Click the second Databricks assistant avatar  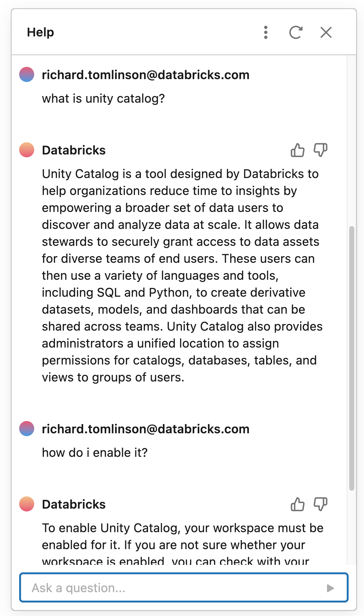pyautogui.click(x=27, y=504)
